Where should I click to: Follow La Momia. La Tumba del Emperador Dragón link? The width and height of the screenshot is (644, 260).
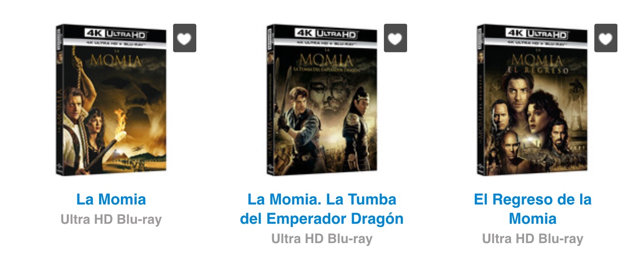(322, 209)
